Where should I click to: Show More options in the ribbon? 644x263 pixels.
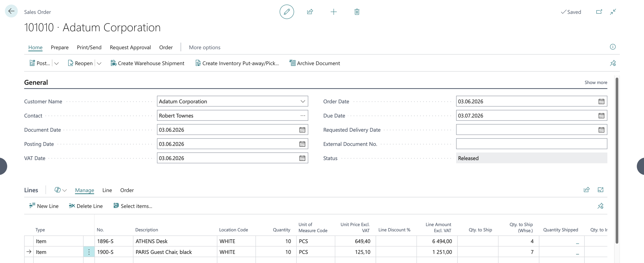205,47
